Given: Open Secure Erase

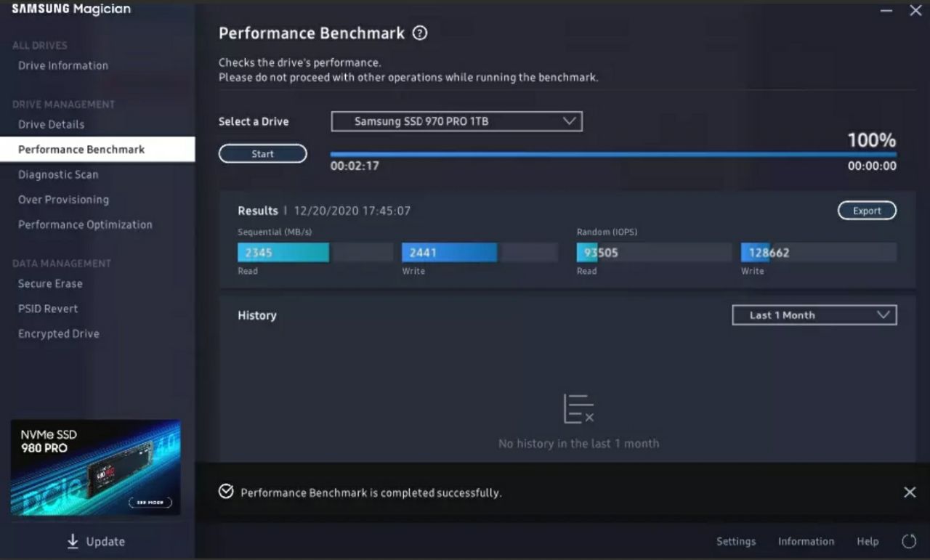Looking at the screenshot, I should tap(50, 283).
